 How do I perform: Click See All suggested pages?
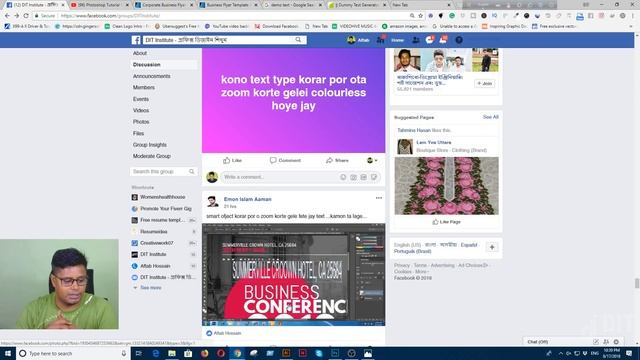[490, 117]
